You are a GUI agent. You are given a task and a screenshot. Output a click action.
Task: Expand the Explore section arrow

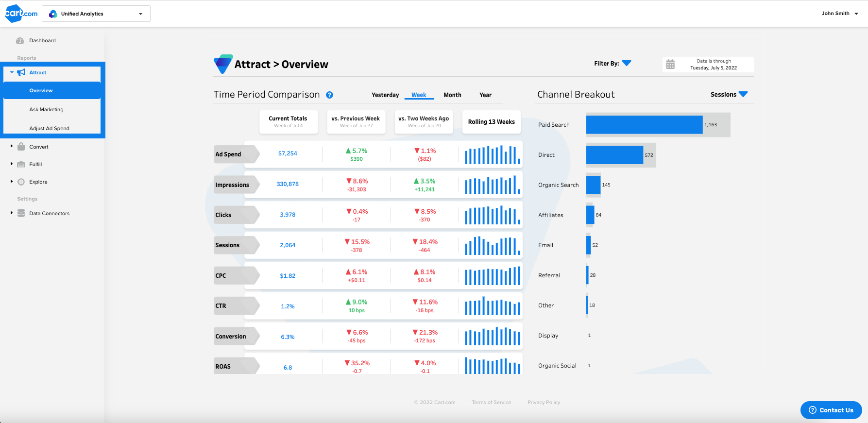click(x=12, y=182)
